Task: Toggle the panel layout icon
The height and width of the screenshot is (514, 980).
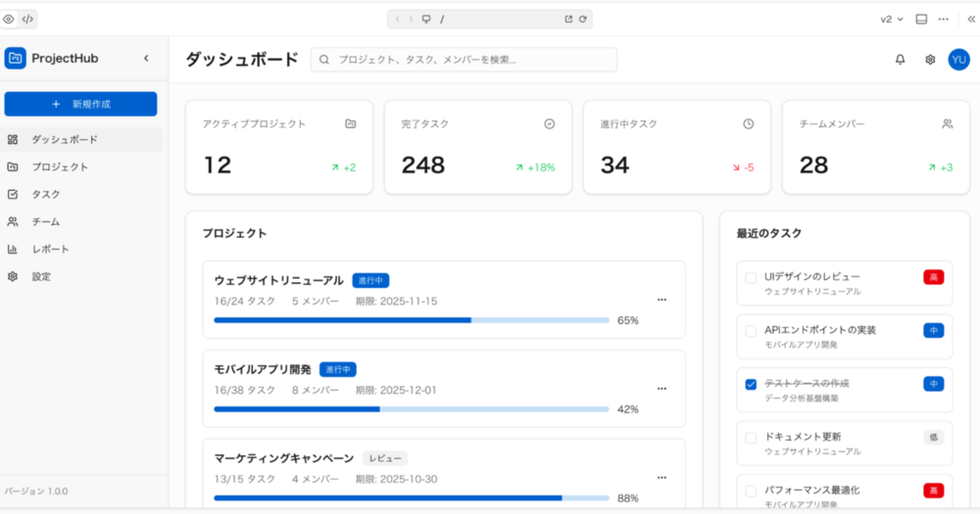Action: pos(921,20)
